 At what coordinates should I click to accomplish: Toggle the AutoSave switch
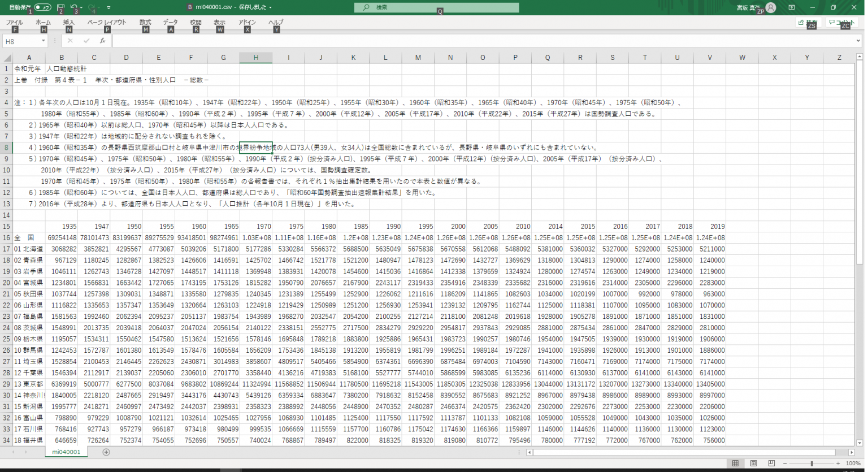[x=42, y=7]
